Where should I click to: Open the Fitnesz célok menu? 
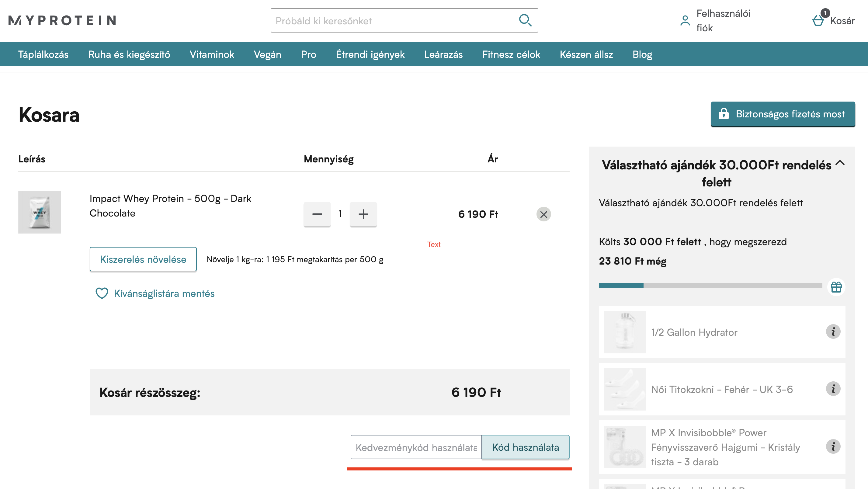(511, 54)
